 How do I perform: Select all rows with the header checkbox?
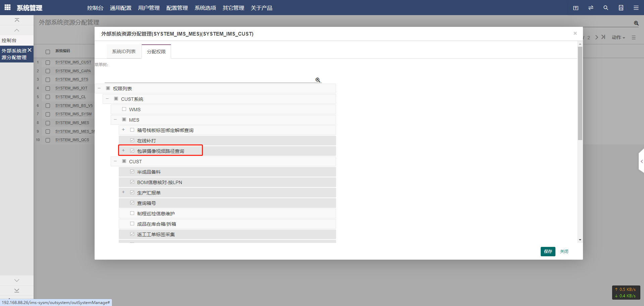pyautogui.click(x=48, y=52)
